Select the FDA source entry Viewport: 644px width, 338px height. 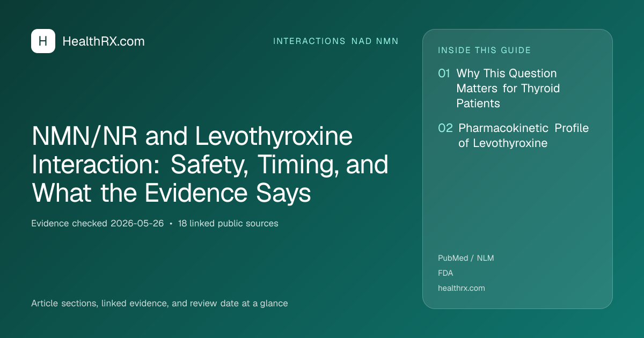[445, 273]
